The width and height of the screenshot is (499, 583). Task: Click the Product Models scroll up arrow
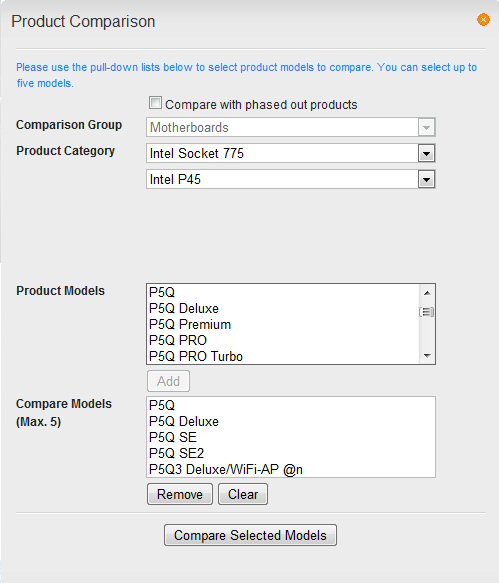[427, 293]
